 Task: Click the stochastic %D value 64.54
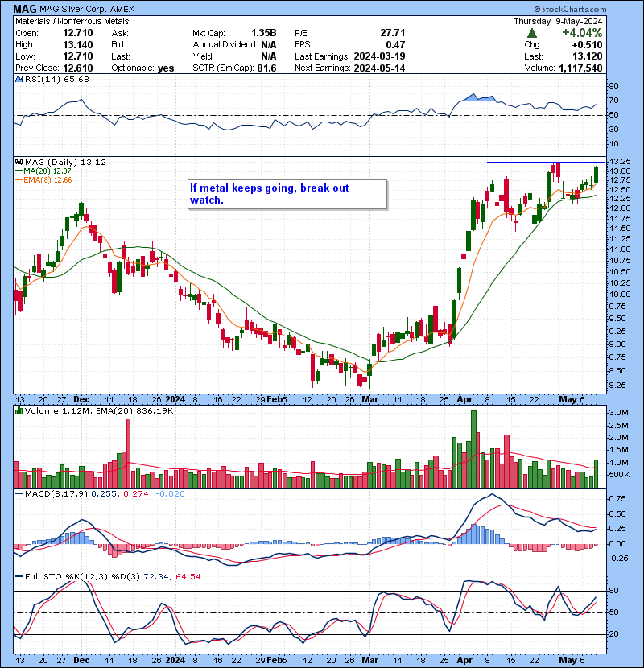click(188, 576)
